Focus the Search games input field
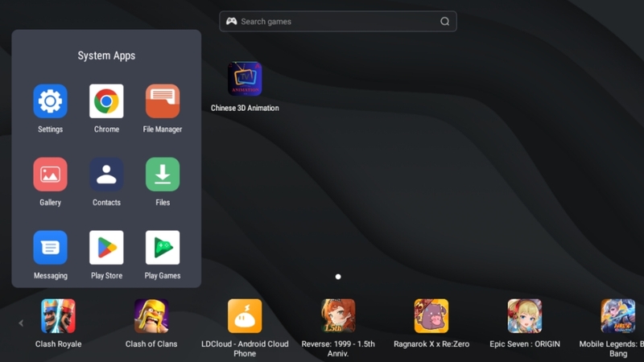Image resolution: width=644 pixels, height=362 pixels. (x=338, y=22)
